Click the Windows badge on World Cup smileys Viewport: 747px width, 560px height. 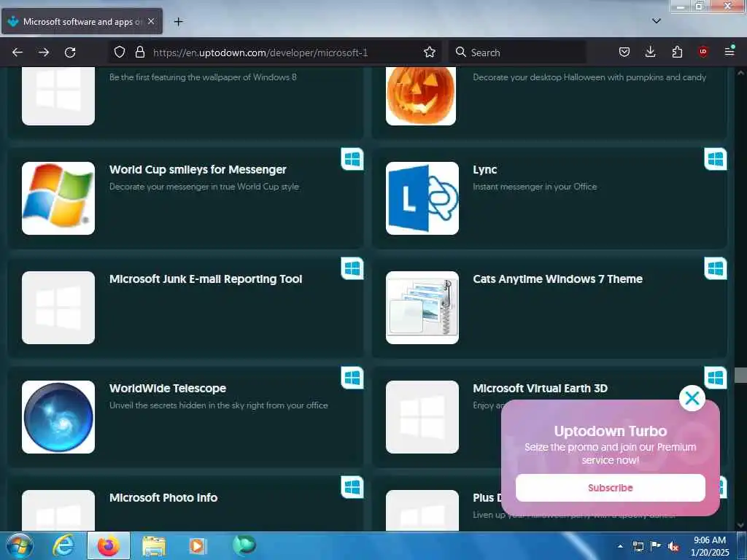352,159
